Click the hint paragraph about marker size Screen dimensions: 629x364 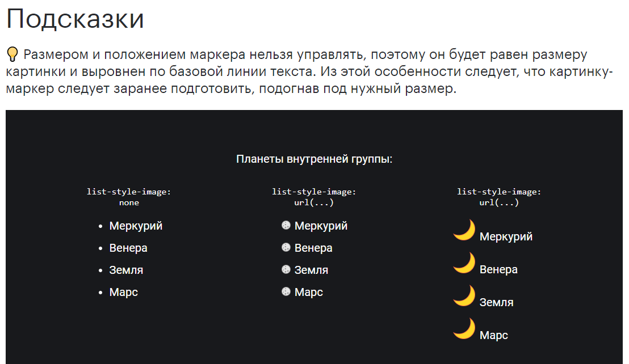309,71
